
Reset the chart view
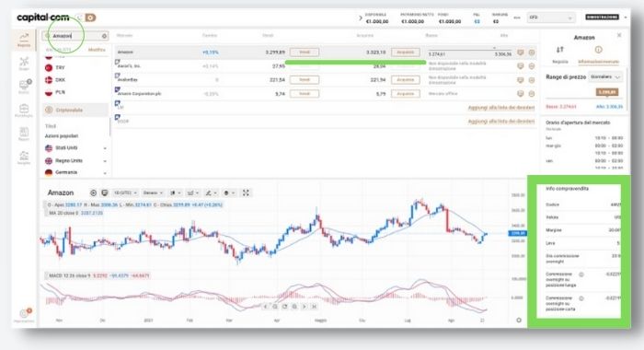click(284, 307)
